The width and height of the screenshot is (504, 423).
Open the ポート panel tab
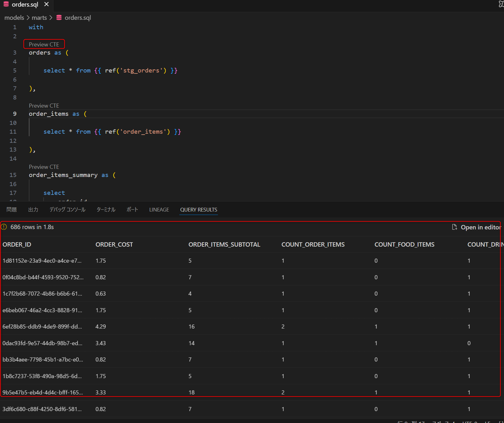pyautogui.click(x=132, y=209)
